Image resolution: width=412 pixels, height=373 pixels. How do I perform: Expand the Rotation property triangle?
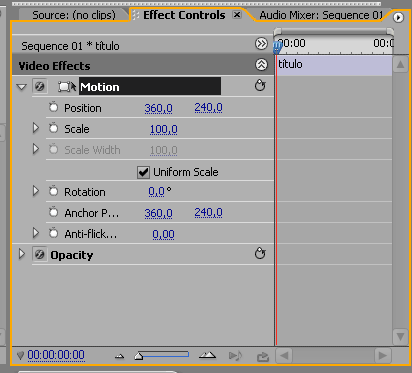tap(36, 191)
